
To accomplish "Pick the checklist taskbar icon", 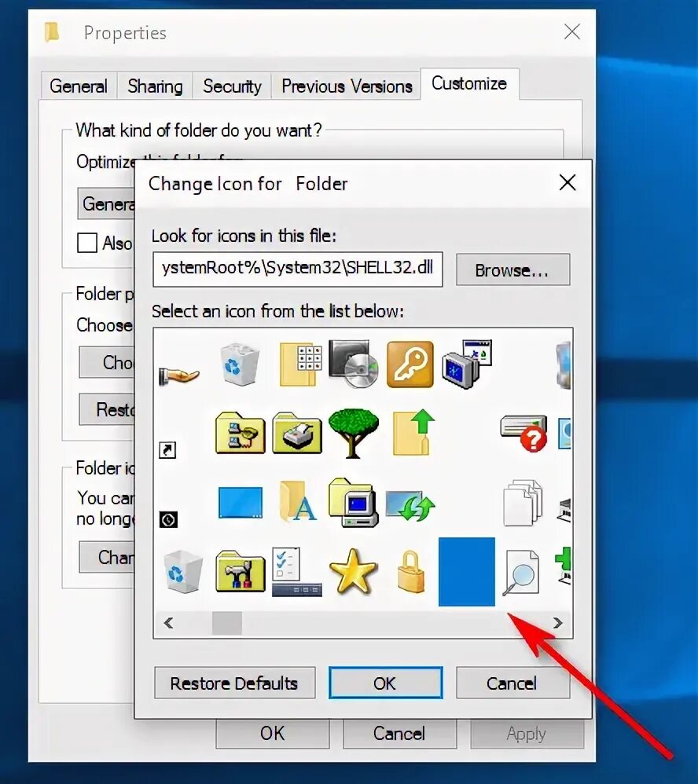I will click(297, 571).
